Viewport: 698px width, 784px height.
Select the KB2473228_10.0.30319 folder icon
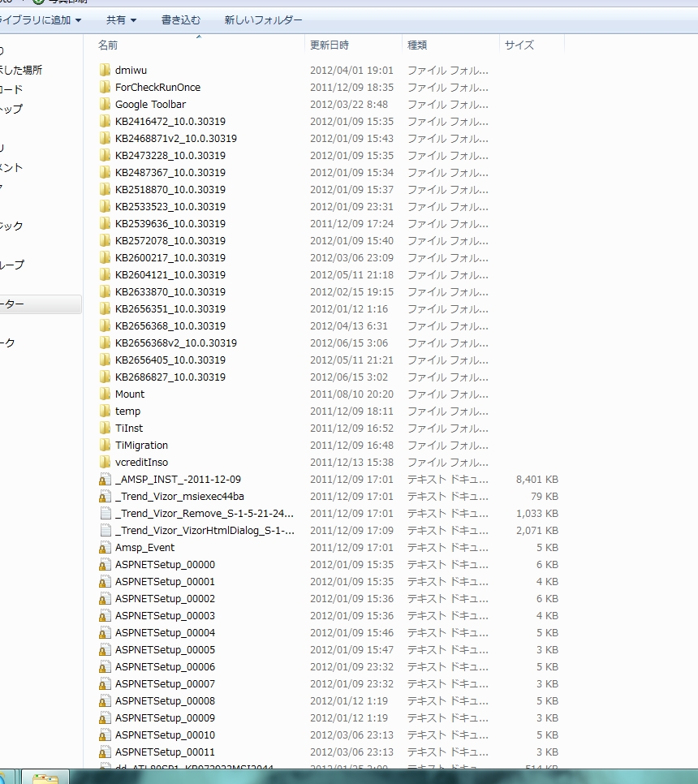(x=105, y=155)
